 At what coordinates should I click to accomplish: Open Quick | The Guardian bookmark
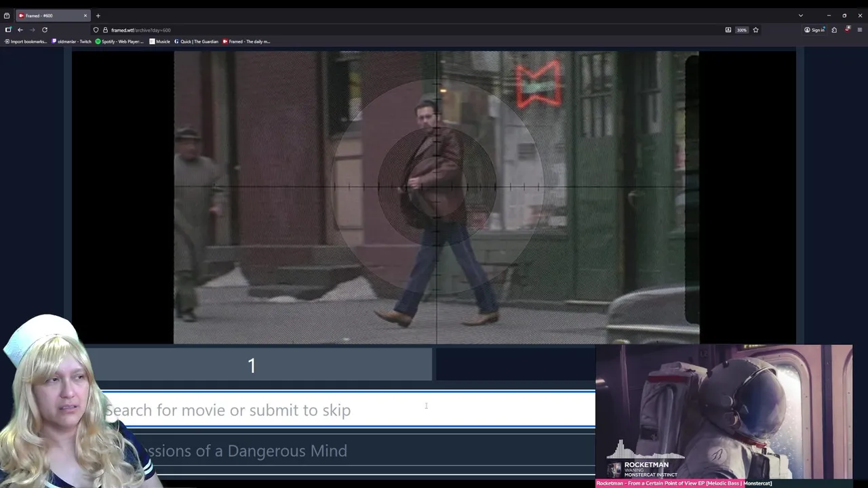197,41
